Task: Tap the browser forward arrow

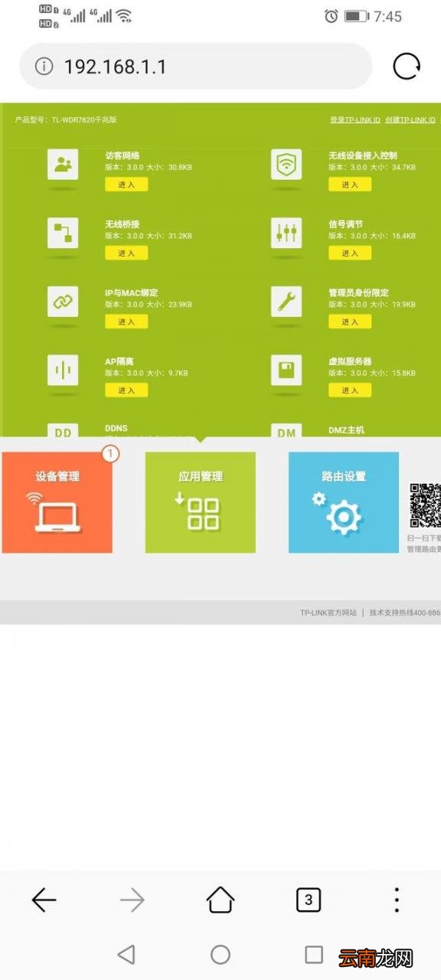Action: tap(132, 900)
